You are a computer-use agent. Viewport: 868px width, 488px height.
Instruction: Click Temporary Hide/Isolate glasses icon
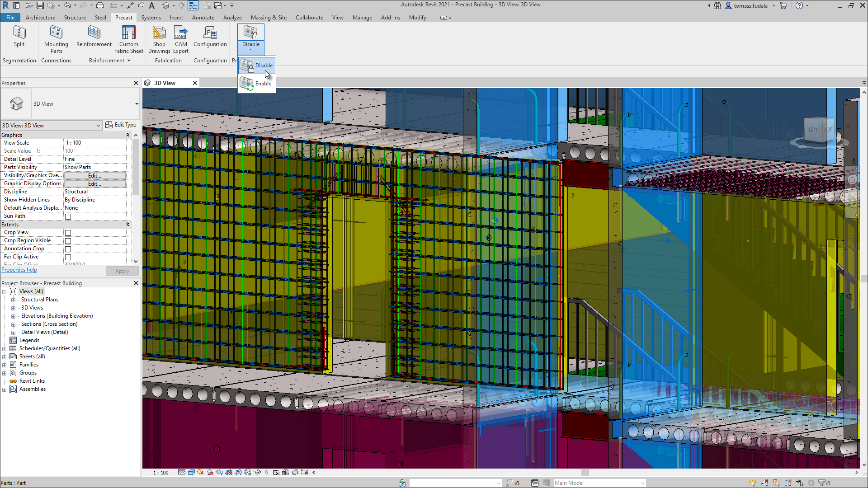coord(257,472)
